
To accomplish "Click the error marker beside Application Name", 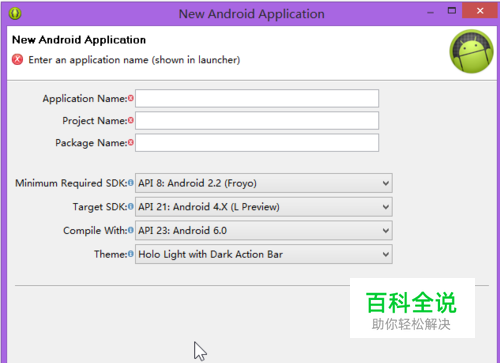I will point(131,98).
